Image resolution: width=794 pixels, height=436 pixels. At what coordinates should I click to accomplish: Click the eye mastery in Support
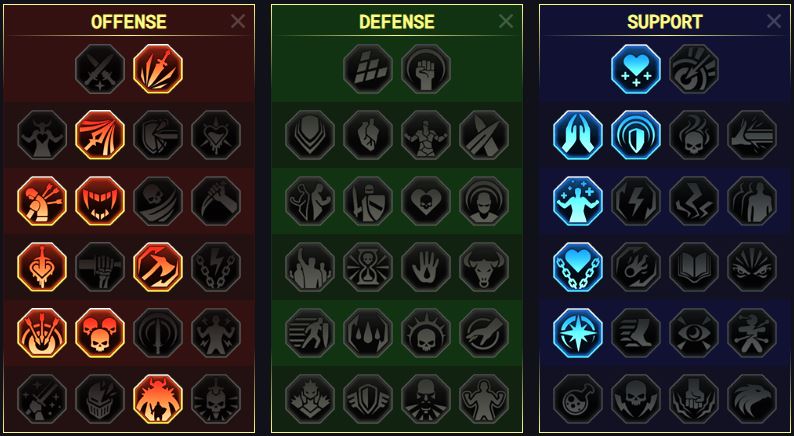(694, 333)
